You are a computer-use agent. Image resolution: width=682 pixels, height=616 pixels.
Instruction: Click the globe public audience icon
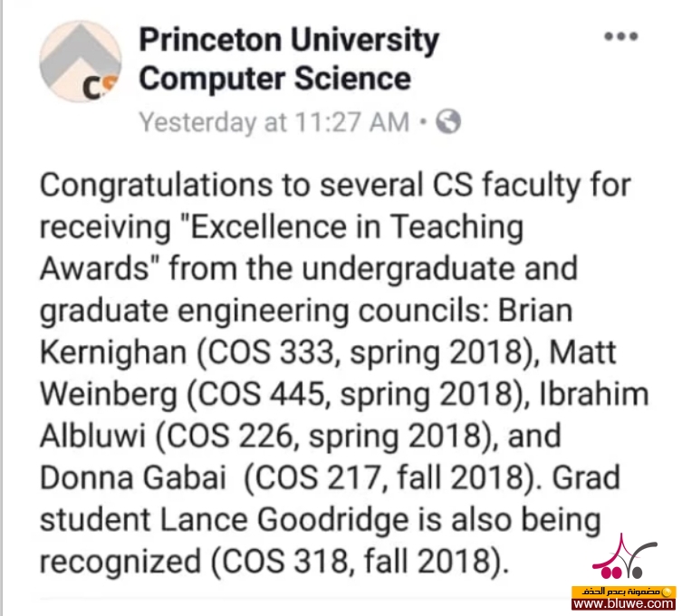(448, 121)
